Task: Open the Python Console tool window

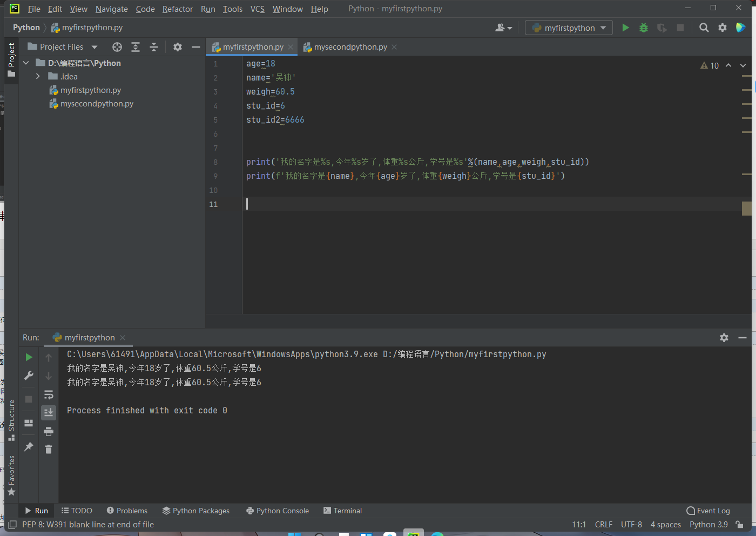Action: click(278, 511)
